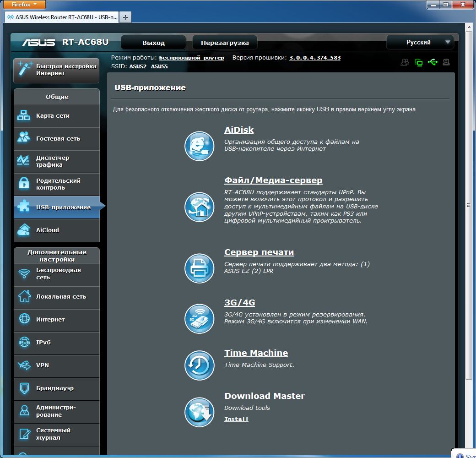Click the print server printer icon
This screenshot has width=476, height=458.
coord(199,268)
